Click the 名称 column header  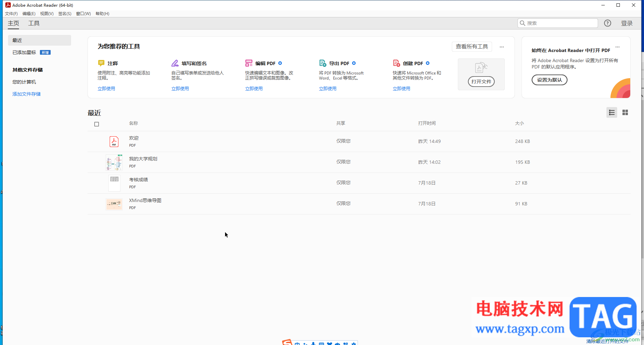coord(133,123)
